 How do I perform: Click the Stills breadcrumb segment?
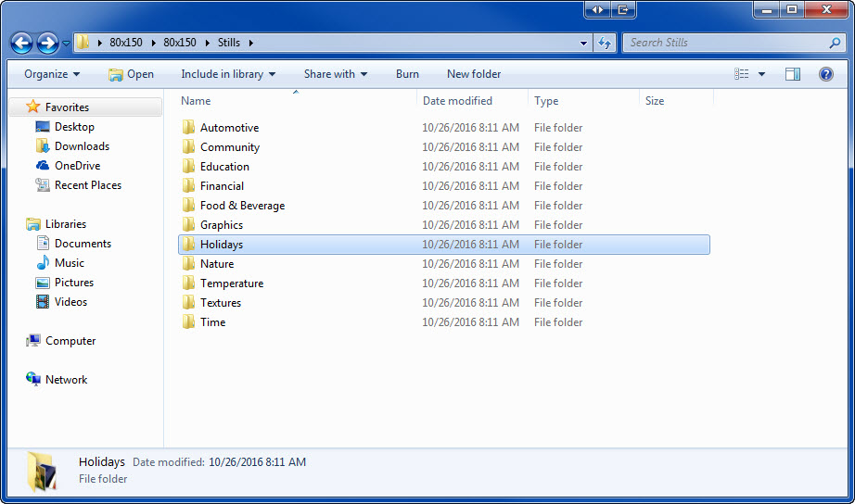[x=229, y=43]
